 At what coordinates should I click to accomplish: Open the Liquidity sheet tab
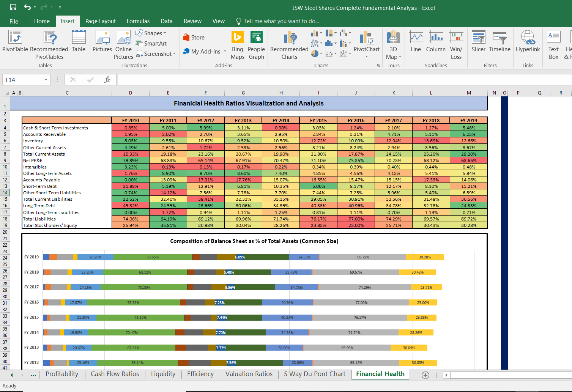(x=163, y=374)
